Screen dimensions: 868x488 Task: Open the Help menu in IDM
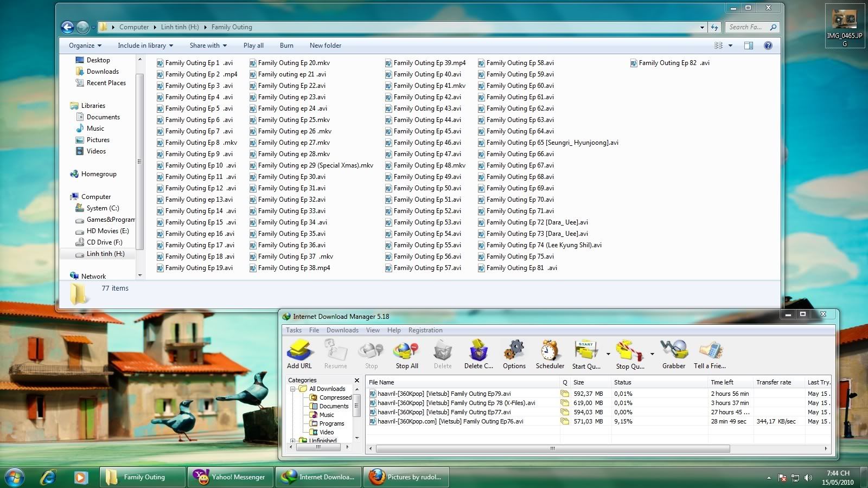pos(394,330)
